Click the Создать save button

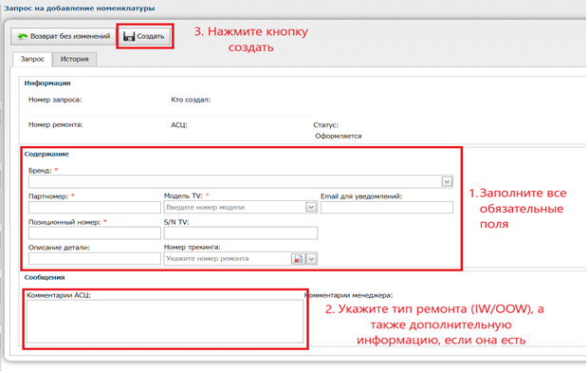pyautogui.click(x=144, y=36)
